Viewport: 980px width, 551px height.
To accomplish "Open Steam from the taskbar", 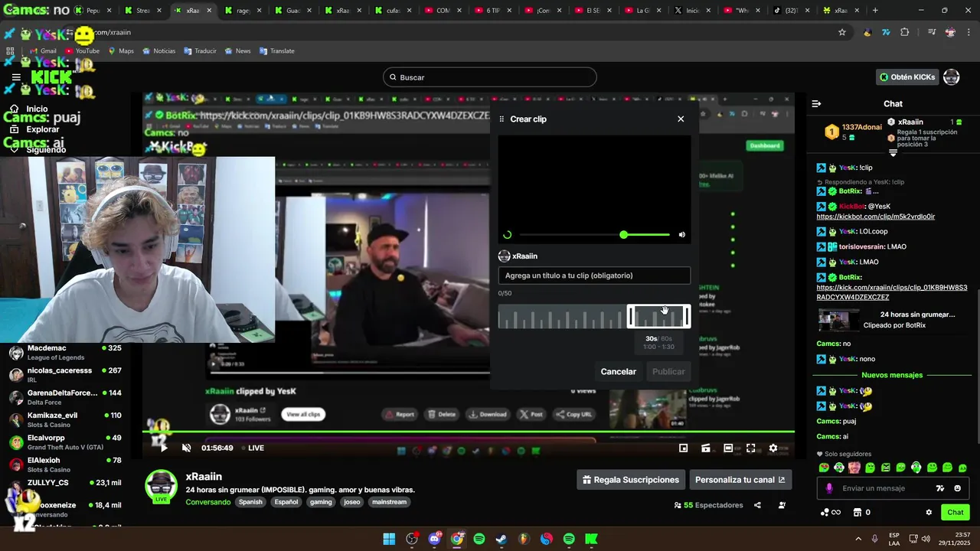I will click(501, 539).
